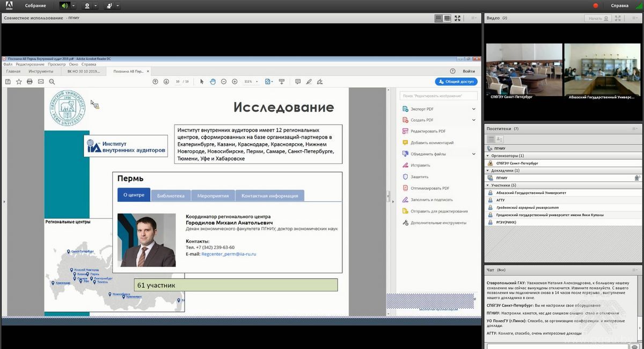Open the speaker options dropdown arrow
The height and width of the screenshot is (349, 644).
pos(73,5)
